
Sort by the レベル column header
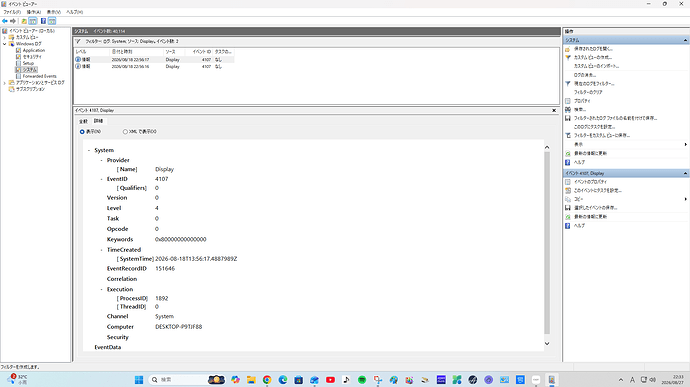coord(92,52)
